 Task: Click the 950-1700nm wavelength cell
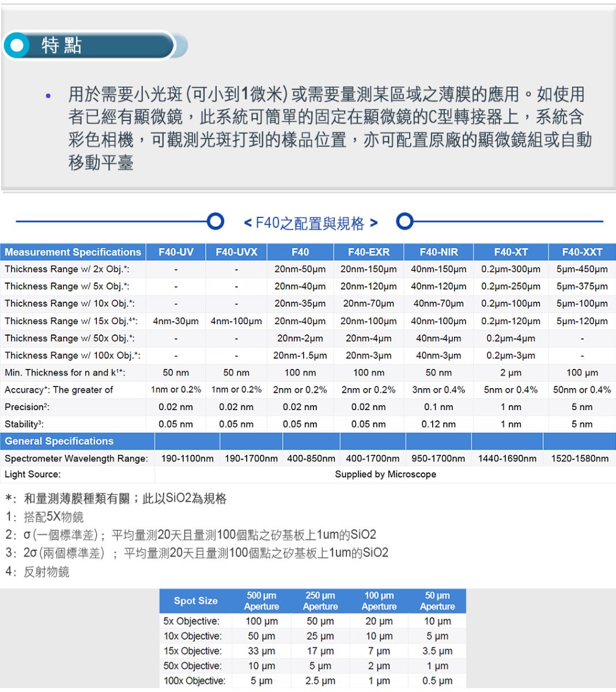click(x=439, y=458)
